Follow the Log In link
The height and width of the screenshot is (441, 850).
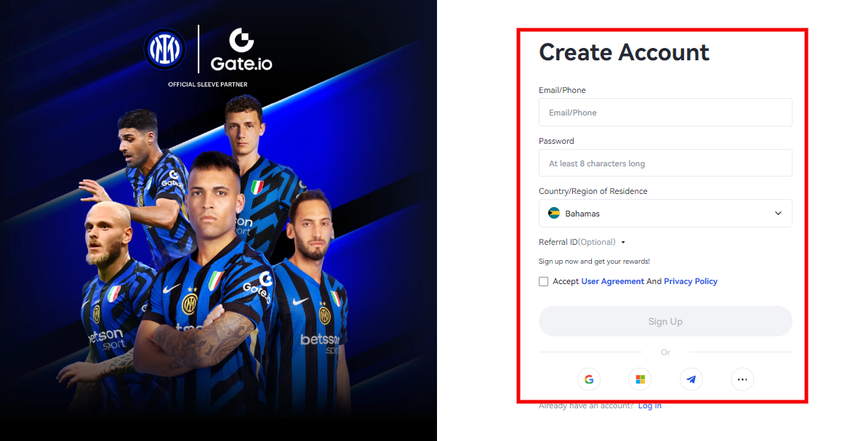coord(649,406)
